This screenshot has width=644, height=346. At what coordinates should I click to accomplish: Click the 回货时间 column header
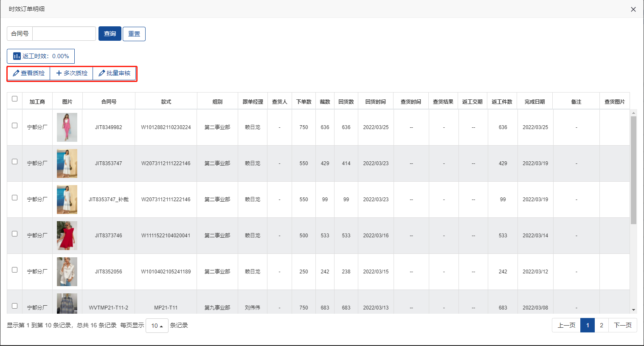point(376,102)
